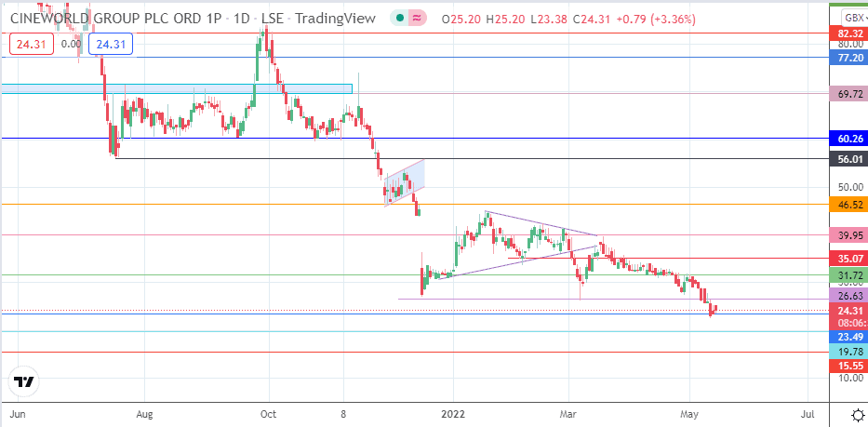Image resolution: width=868 pixels, height=427 pixels.
Task: Select the light blue rectangle zone near 69.72
Action: point(177,88)
